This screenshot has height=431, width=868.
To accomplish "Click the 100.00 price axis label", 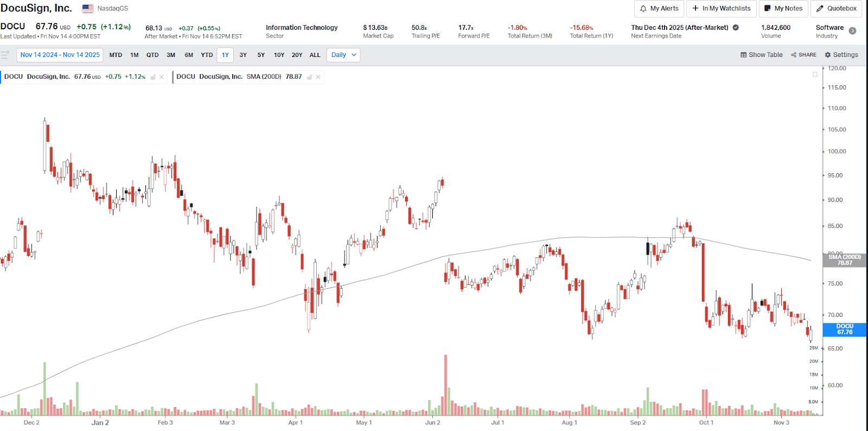I will (x=837, y=151).
